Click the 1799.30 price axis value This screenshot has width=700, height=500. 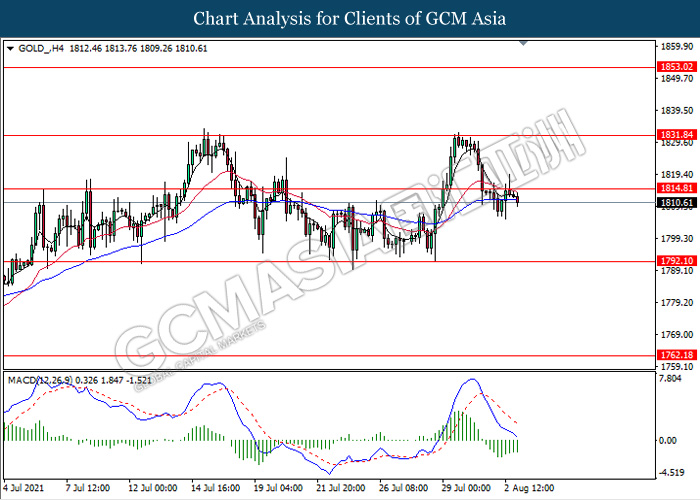pos(677,239)
